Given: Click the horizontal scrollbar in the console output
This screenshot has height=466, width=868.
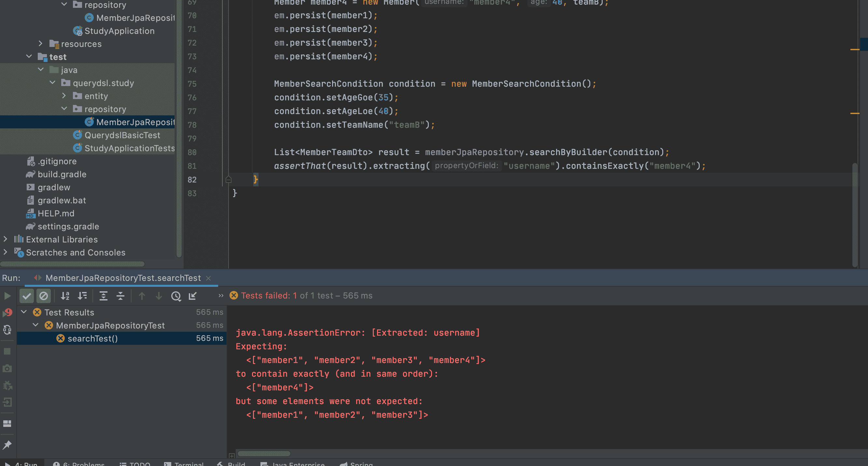Looking at the screenshot, I should click(263, 454).
